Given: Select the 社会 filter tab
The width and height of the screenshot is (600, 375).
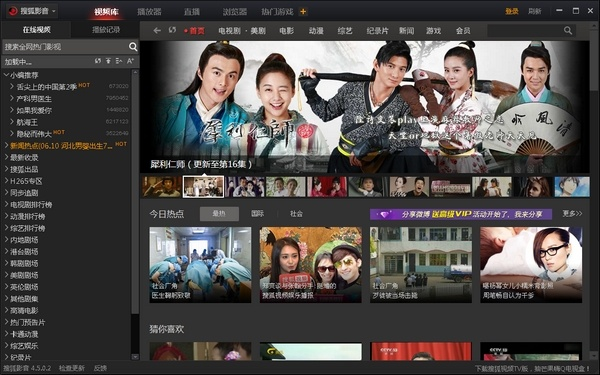Looking at the screenshot, I should tap(296, 214).
